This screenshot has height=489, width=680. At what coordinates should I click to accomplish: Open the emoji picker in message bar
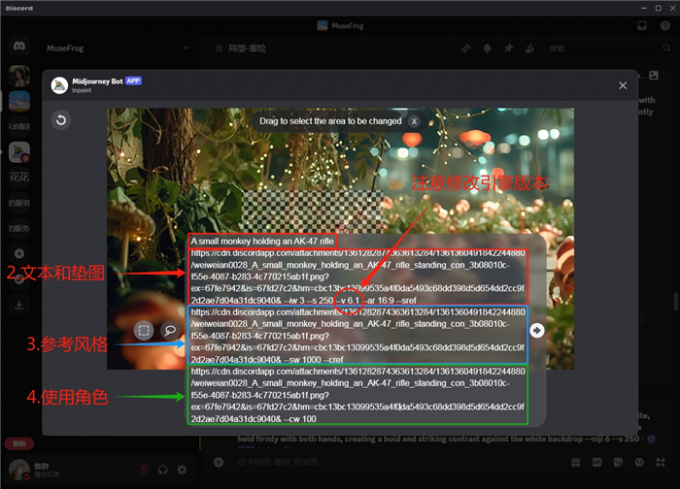[639, 463]
